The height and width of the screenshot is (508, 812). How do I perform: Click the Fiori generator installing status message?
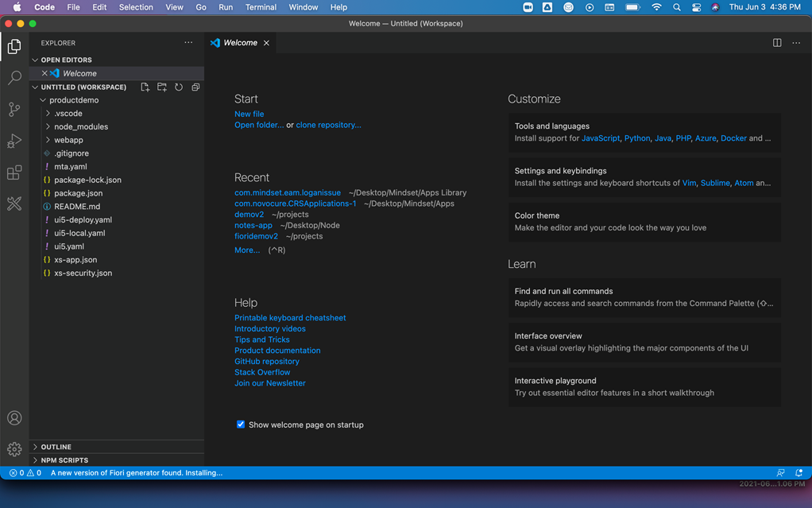coord(137,473)
